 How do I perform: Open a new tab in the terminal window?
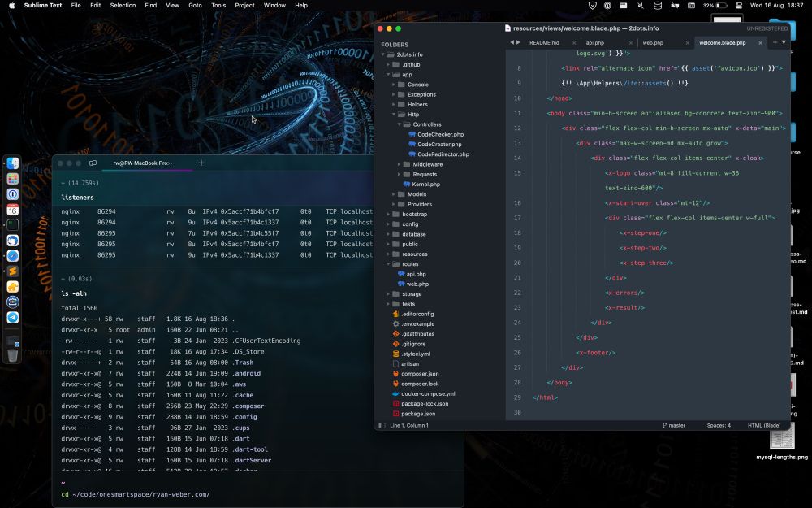[x=201, y=163]
